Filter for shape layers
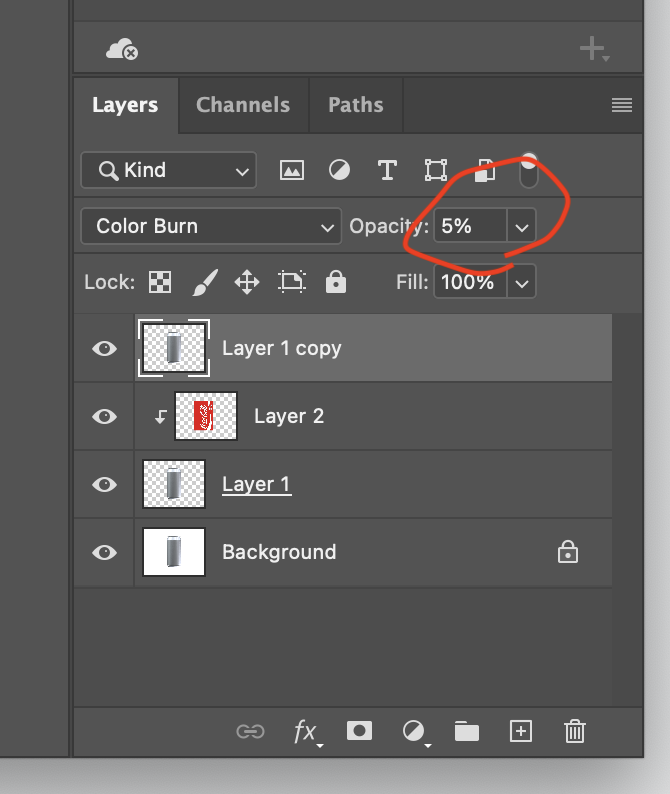The height and width of the screenshot is (794, 670). tap(436, 170)
